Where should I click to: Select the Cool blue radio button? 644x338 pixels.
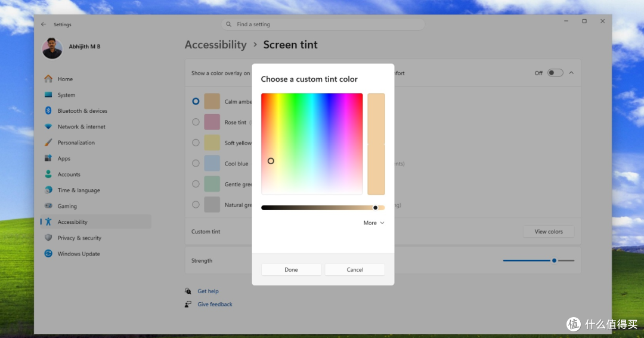196,163
